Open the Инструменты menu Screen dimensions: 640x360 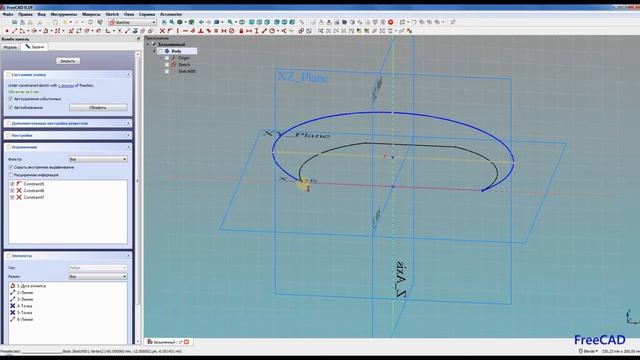click(x=64, y=14)
